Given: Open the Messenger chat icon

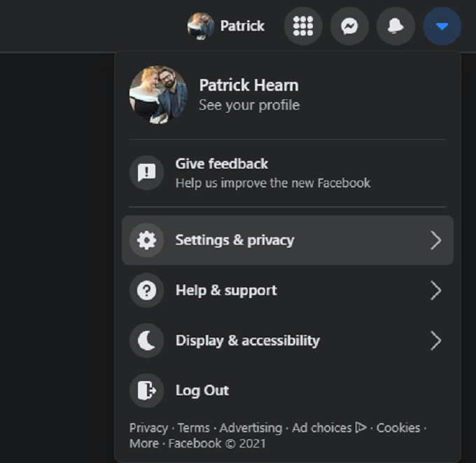Looking at the screenshot, I should [x=349, y=27].
